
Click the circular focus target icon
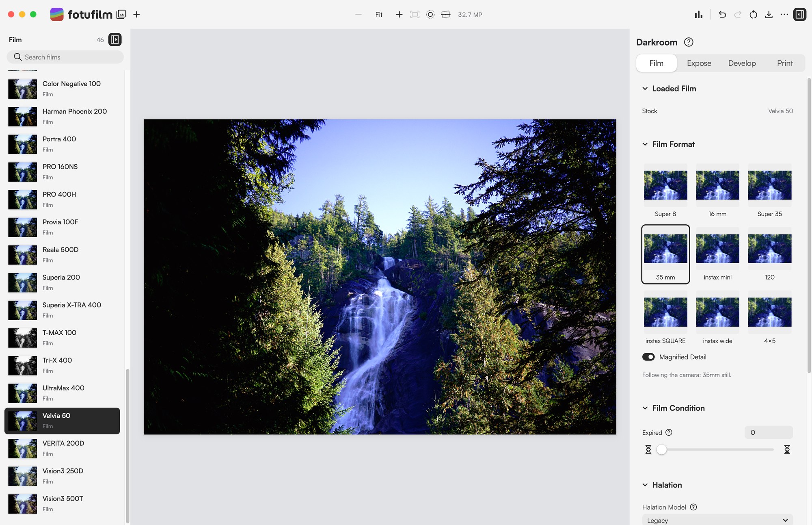pyautogui.click(x=430, y=14)
